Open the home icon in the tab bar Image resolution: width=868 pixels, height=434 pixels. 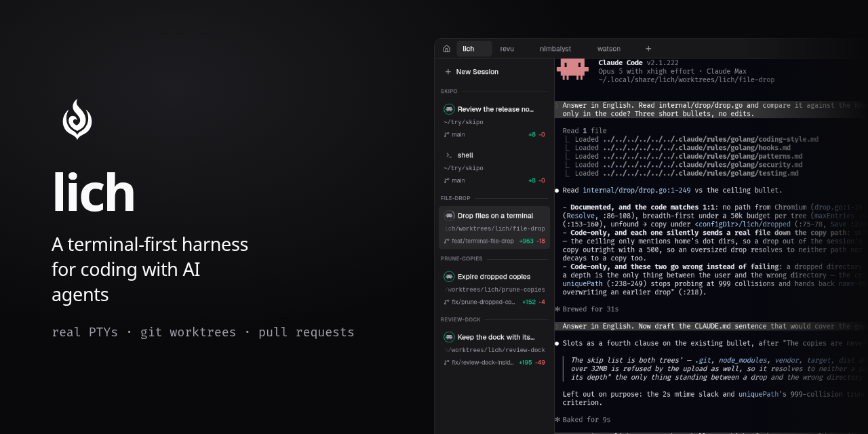pyautogui.click(x=446, y=49)
